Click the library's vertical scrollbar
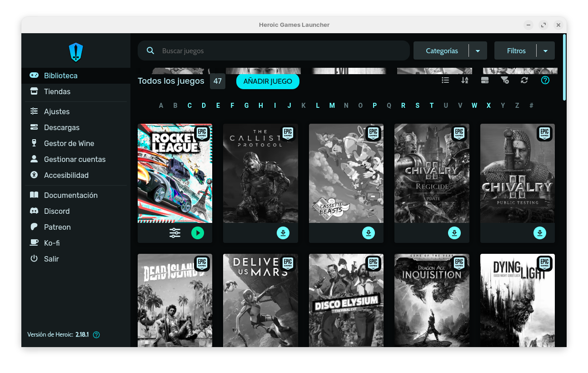The height and width of the screenshot is (373, 588). click(x=564, y=67)
